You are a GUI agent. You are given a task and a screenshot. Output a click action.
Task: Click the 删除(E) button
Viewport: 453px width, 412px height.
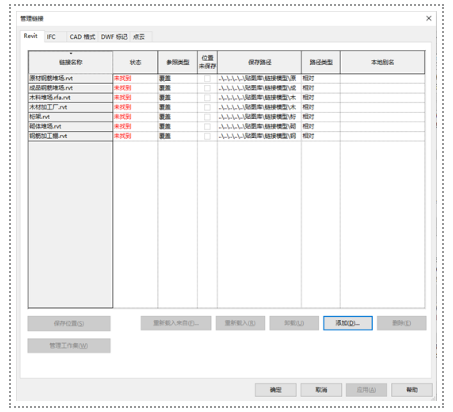[402, 323]
